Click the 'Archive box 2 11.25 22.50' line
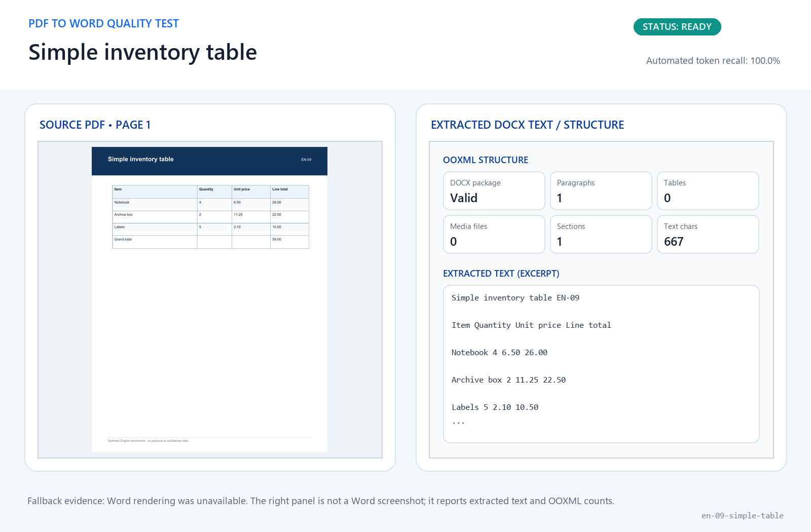This screenshot has height=532, width=811. tap(508, 380)
